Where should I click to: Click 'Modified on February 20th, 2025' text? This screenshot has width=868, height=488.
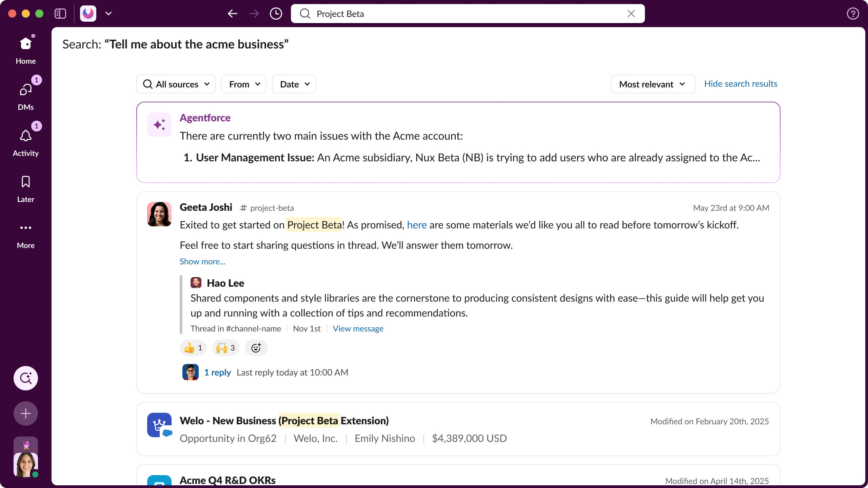(x=710, y=421)
